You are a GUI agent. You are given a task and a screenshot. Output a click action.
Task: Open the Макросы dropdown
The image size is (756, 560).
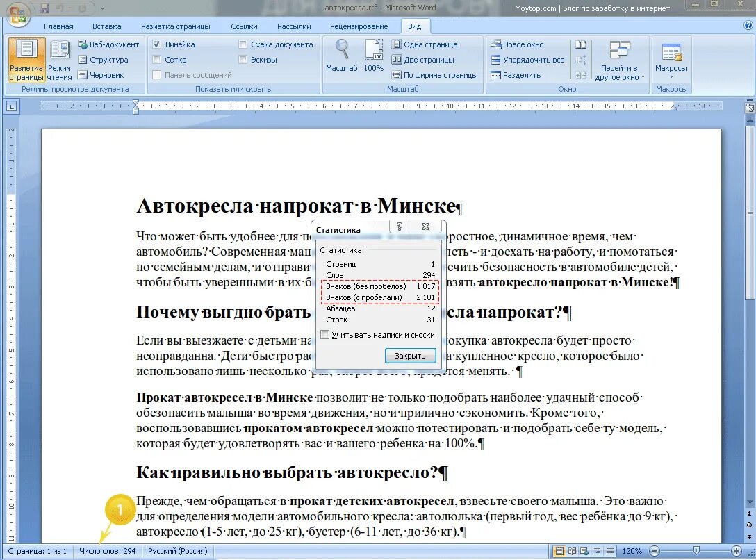[671, 60]
